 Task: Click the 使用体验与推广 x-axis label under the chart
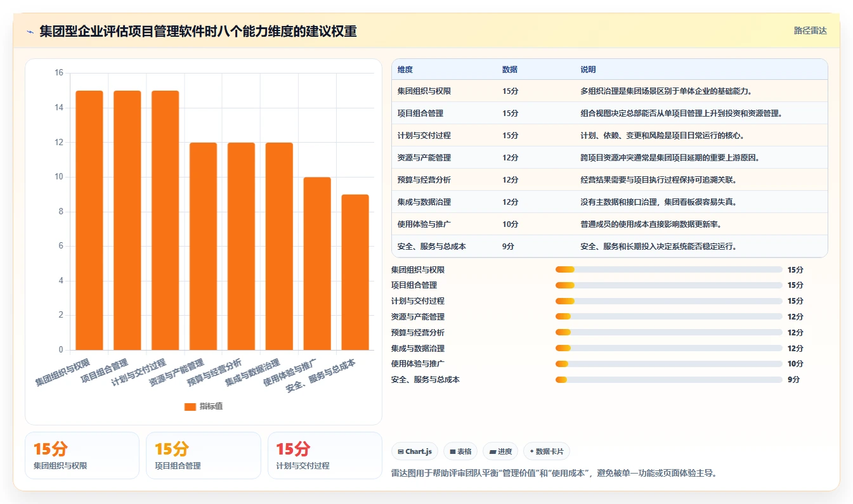pos(290,373)
